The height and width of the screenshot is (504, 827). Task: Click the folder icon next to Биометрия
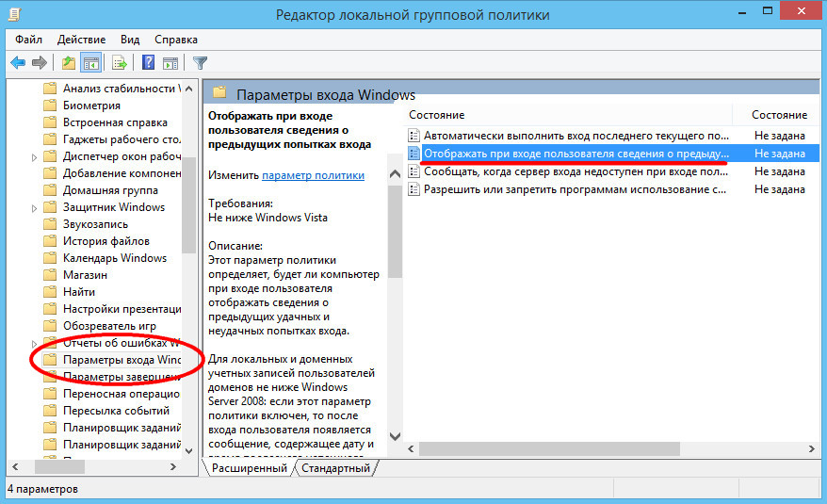tap(50, 105)
